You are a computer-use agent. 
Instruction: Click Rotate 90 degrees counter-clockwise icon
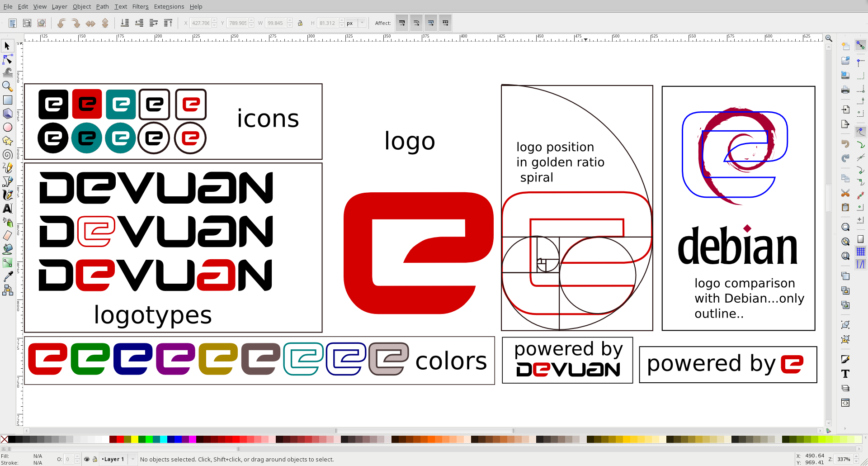61,23
